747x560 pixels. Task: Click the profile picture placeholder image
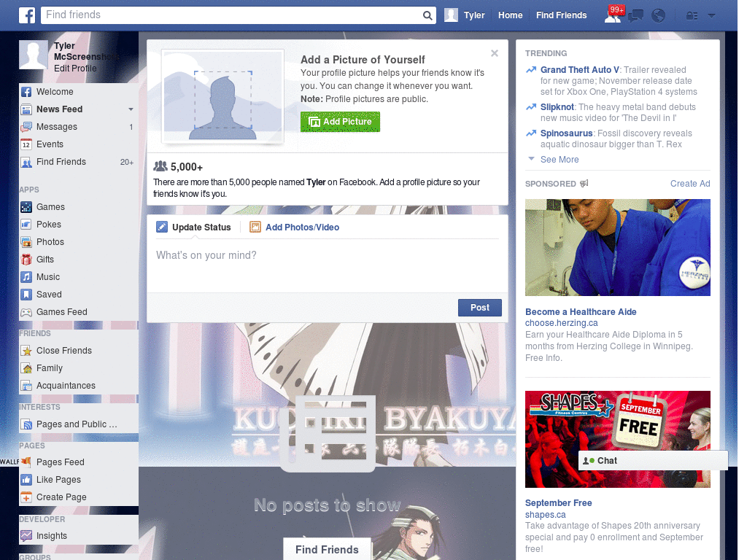(223, 97)
